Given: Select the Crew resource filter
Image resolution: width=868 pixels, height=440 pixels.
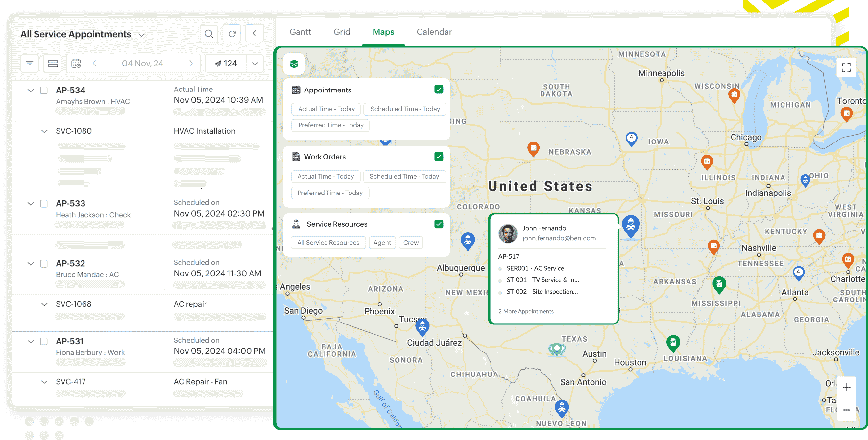Looking at the screenshot, I should click(410, 243).
